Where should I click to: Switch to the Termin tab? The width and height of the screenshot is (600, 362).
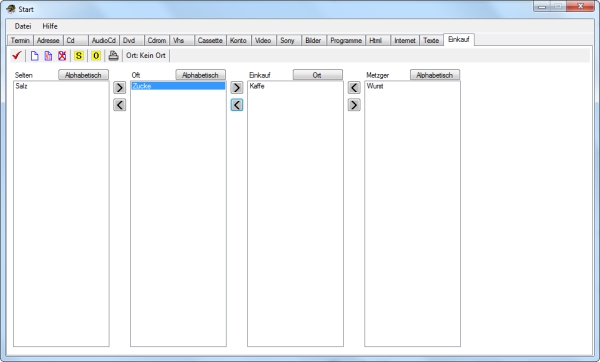20,40
